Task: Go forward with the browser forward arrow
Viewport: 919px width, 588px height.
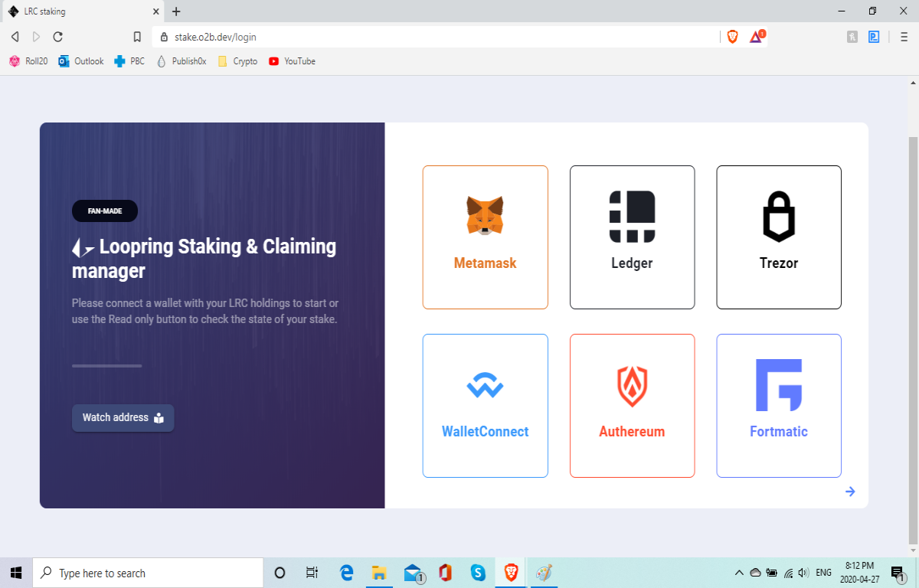Action: [x=36, y=37]
